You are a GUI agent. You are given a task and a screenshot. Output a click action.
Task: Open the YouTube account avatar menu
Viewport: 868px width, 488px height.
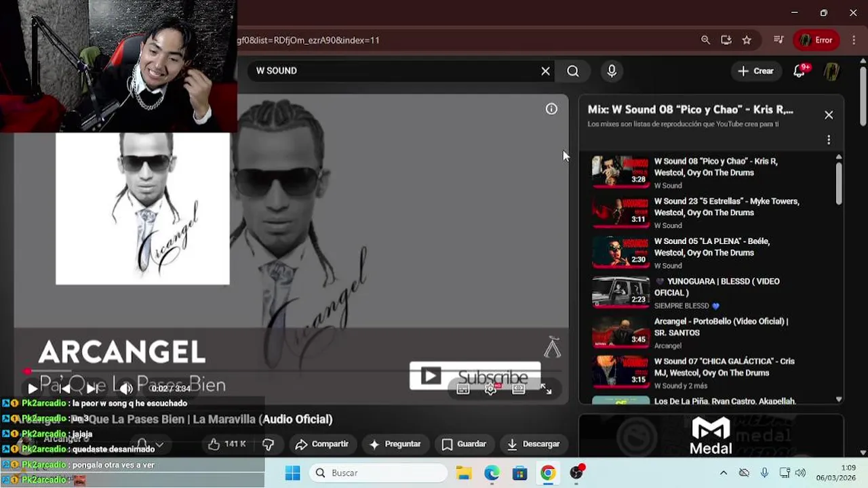tap(832, 71)
